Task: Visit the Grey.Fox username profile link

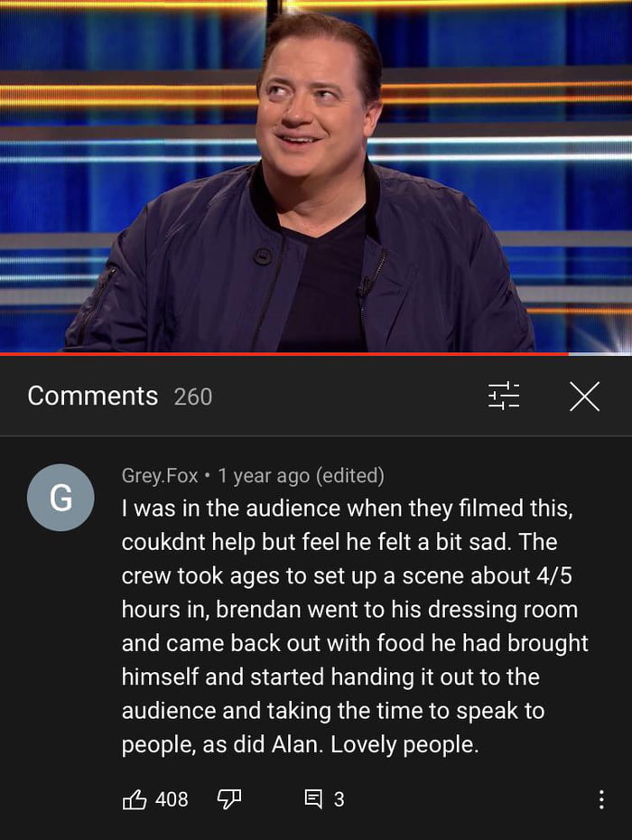Action: tap(160, 476)
